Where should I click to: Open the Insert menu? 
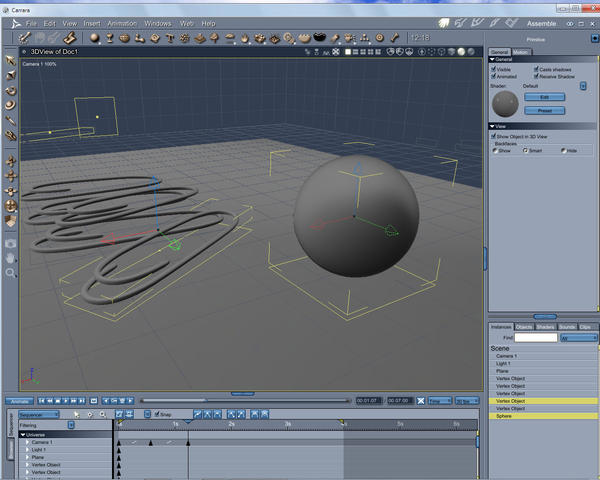click(x=92, y=23)
